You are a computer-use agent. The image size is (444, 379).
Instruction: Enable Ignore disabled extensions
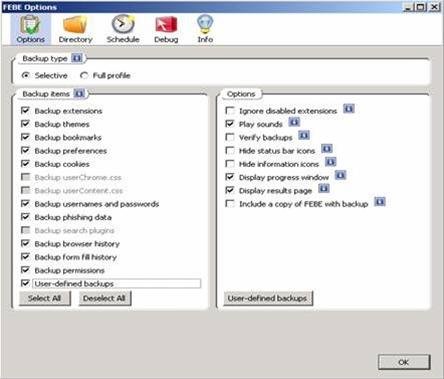click(x=230, y=110)
